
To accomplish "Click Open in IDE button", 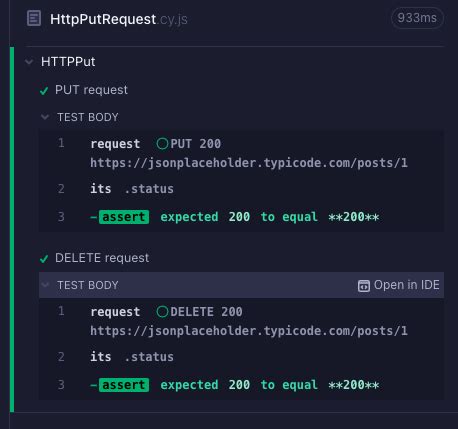I will coord(398,285).
